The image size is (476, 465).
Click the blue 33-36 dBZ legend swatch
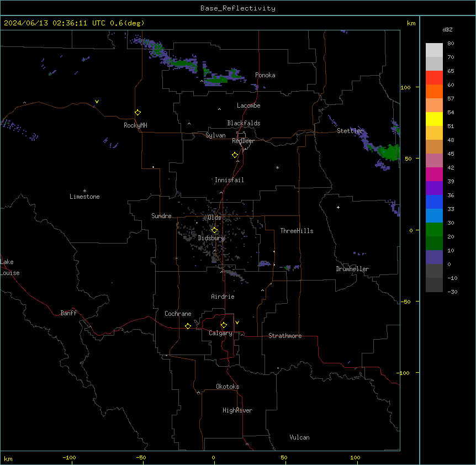[434, 202]
